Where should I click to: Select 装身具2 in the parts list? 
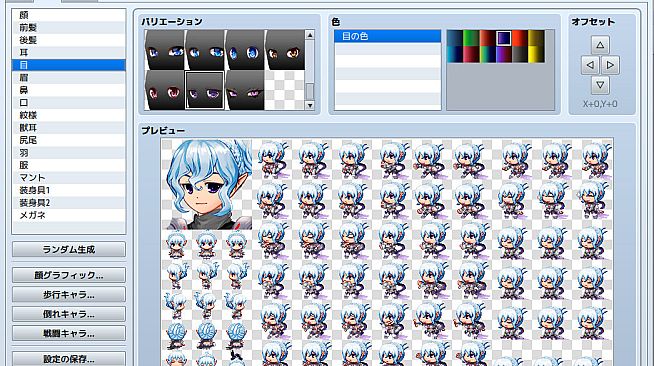tap(69, 203)
